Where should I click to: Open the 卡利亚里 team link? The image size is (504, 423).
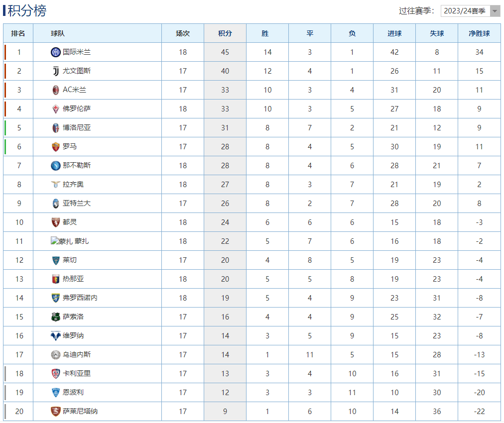pos(77,374)
